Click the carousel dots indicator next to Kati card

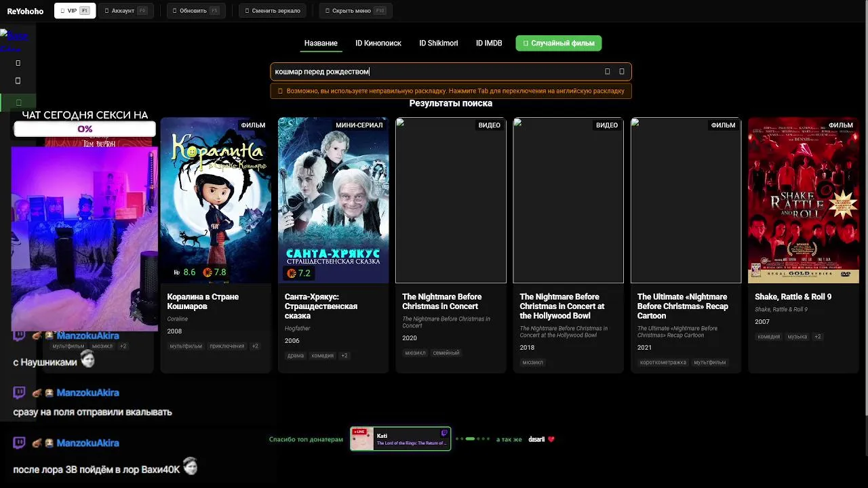(x=473, y=439)
